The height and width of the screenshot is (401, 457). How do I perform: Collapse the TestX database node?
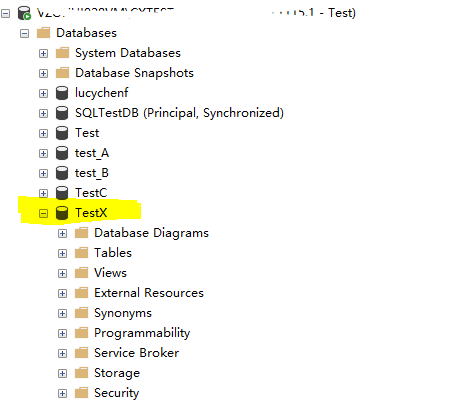(x=43, y=213)
